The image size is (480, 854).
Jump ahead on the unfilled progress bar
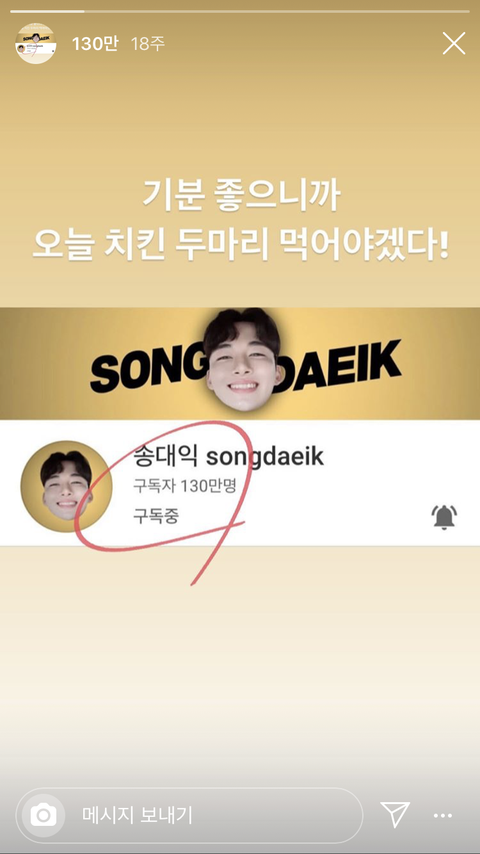coord(277,10)
